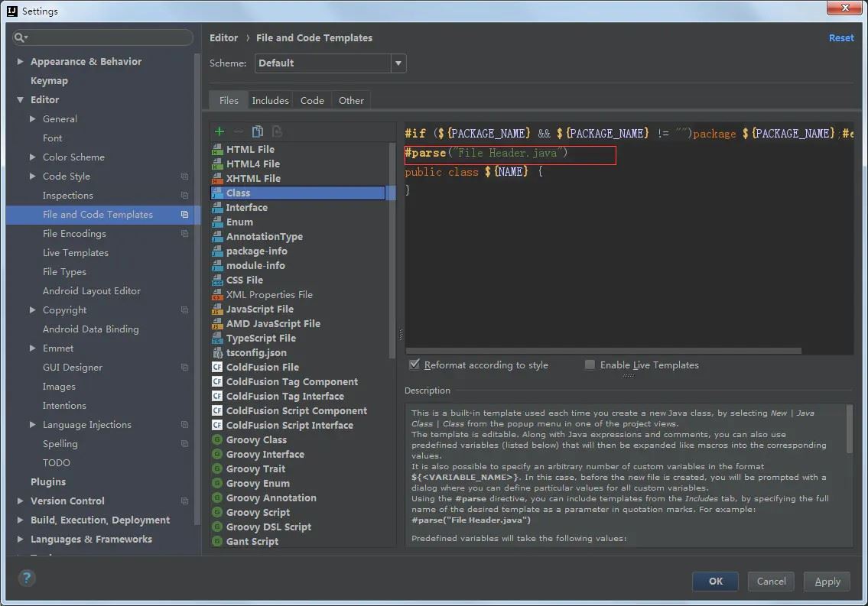The width and height of the screenshot is (868, 606).
Task: Collapse the Editor tree node
Action: coord(21,100)
